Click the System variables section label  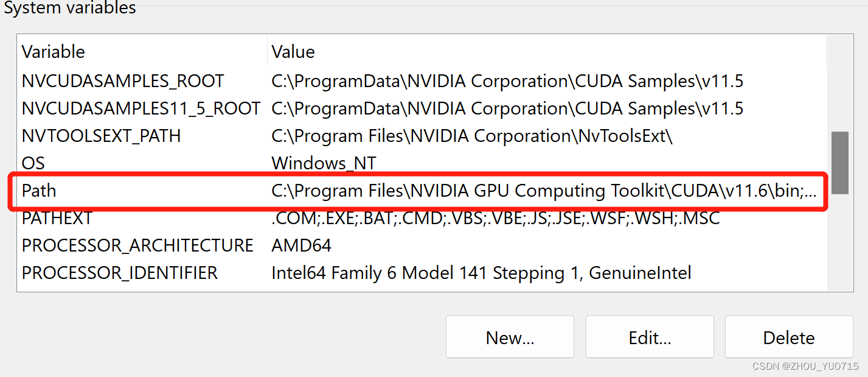coord(69,8)
